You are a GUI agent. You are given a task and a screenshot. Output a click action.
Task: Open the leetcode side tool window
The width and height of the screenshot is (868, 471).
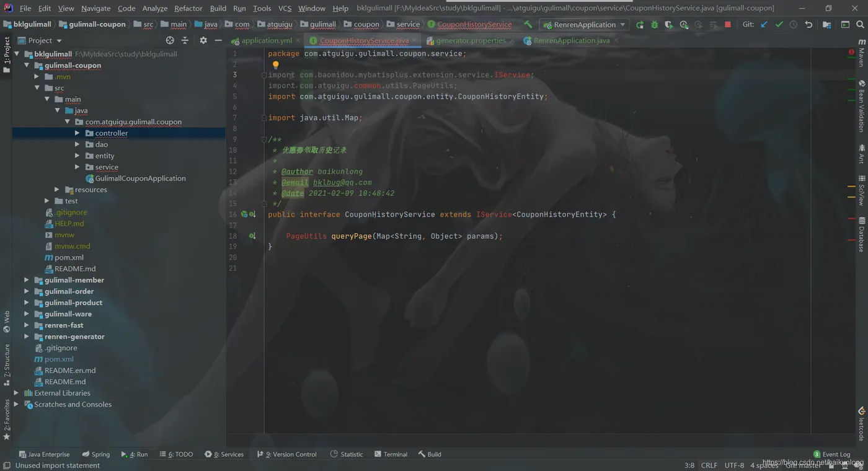tap(861, 423)
